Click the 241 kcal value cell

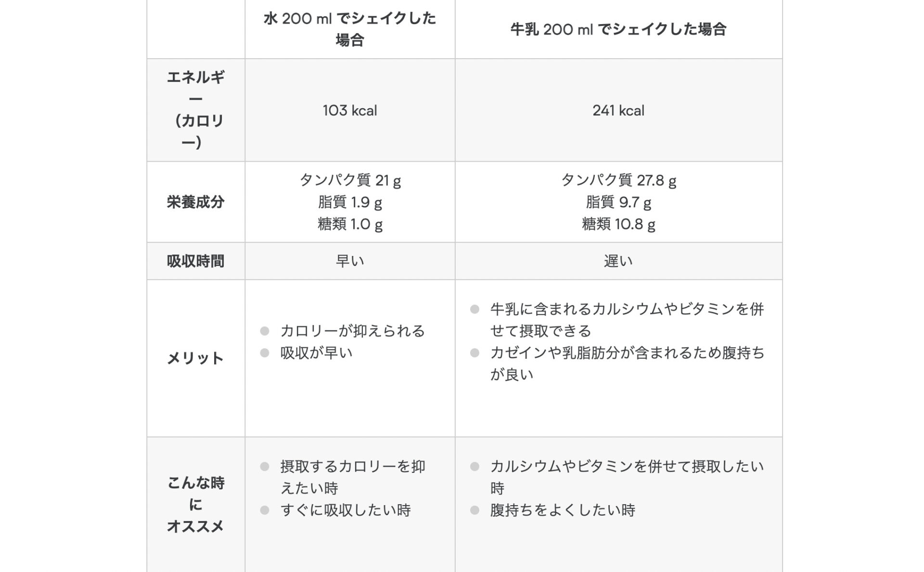pyautogui.click(x=618, y=110)
